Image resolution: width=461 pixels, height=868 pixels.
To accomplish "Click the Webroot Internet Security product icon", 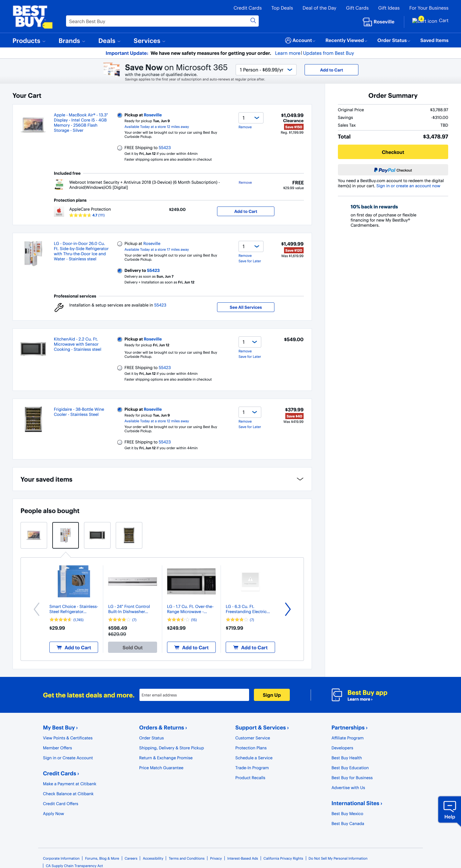I will pos(59,185).
